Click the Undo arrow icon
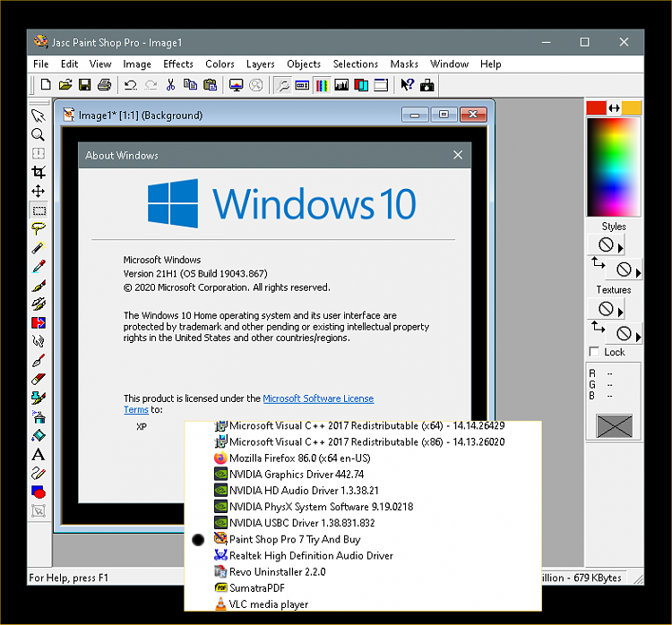 pyautogui.click(x=130, y=85)
